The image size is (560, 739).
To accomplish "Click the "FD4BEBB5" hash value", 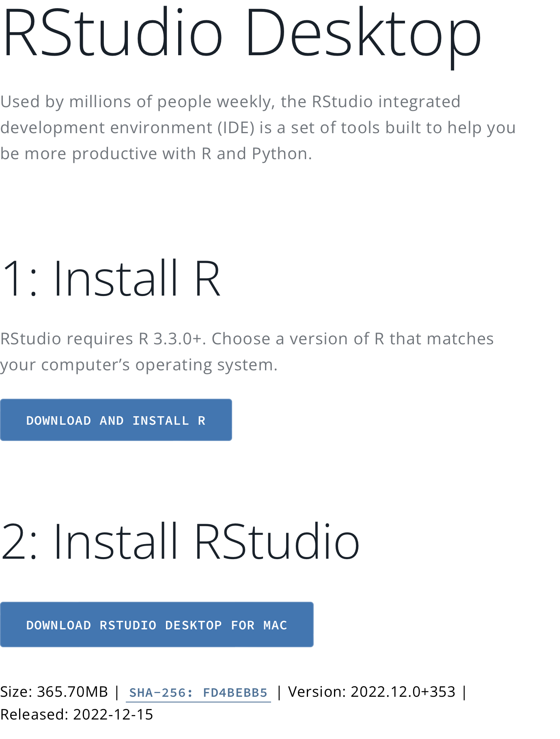I will (235, 692).
